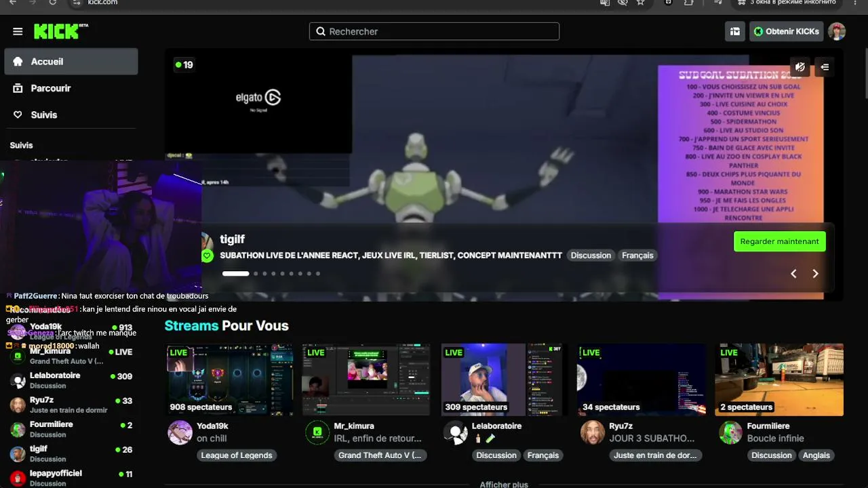Click 'Boucle infinie' stream title
This screenshot has width=868, height=488.
pyautogui.click(x=775, y=439)
